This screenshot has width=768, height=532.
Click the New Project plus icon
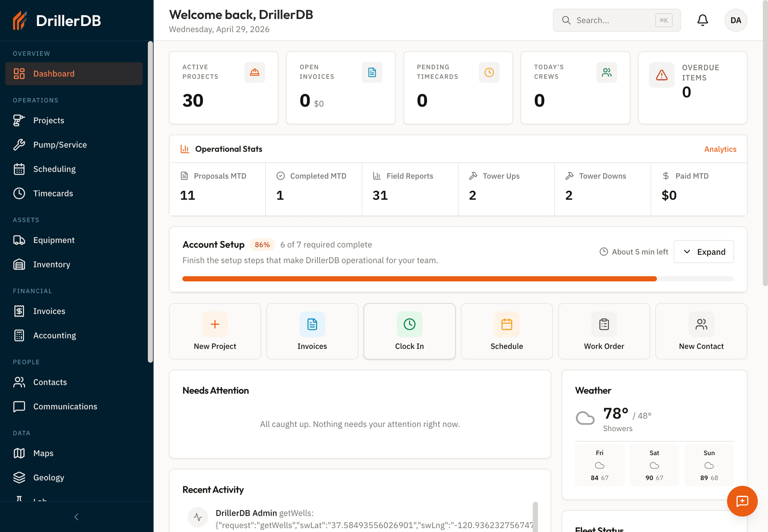click(215, 324)
